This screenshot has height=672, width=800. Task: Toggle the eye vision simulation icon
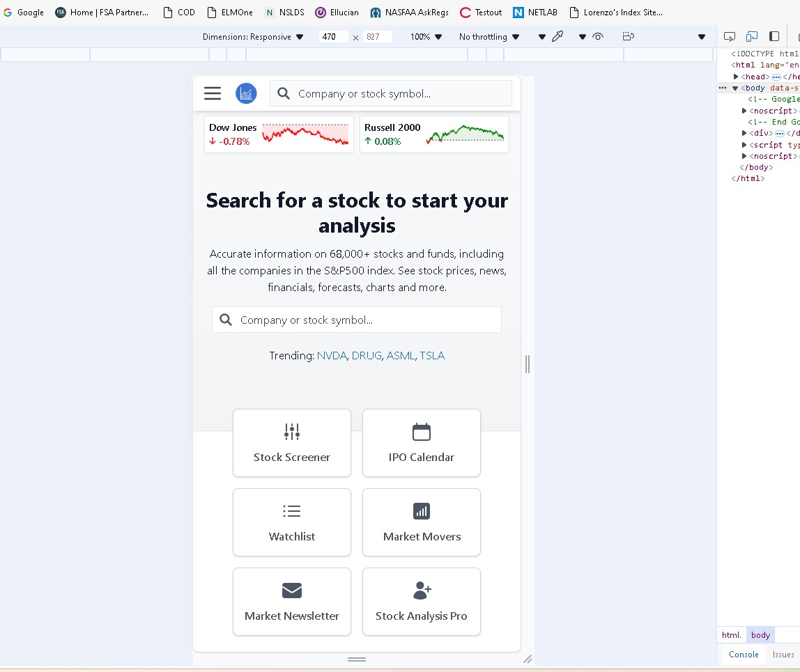tap(597, 37)
